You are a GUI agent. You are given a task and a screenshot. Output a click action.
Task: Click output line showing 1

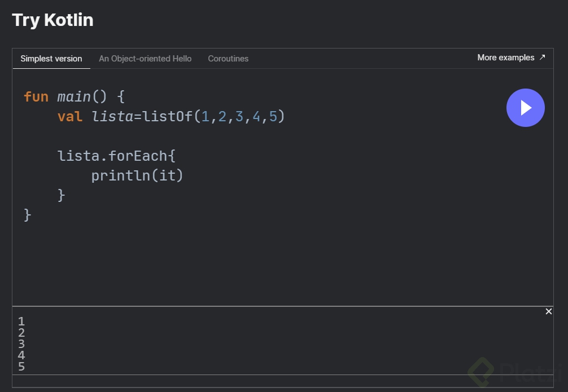(21, 321)
